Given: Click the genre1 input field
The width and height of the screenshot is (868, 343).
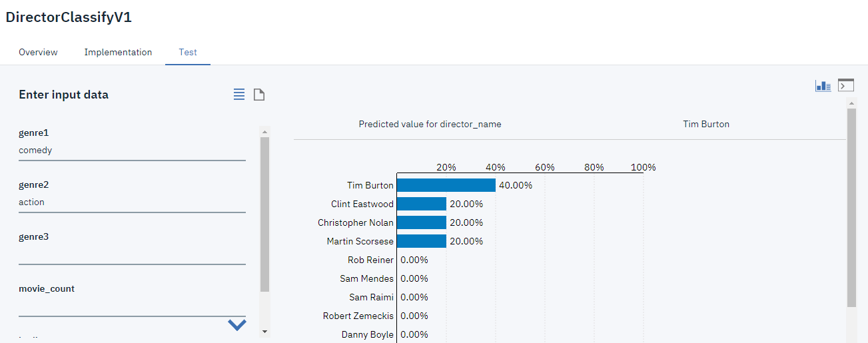Looking at the screenshot, I should coord(132,151).
